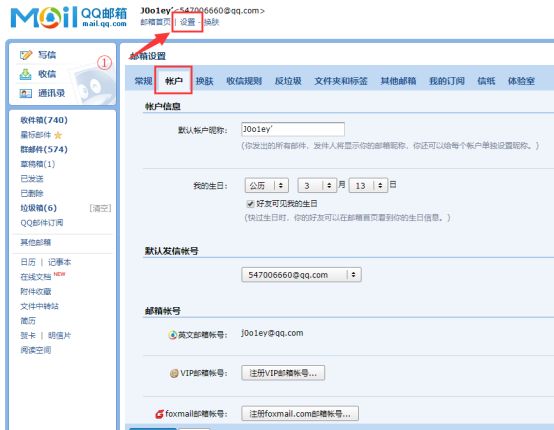Open the 已发送 sent folder
Image resolution: width=554 pixels, height=430 pixels.
point(32,179)
